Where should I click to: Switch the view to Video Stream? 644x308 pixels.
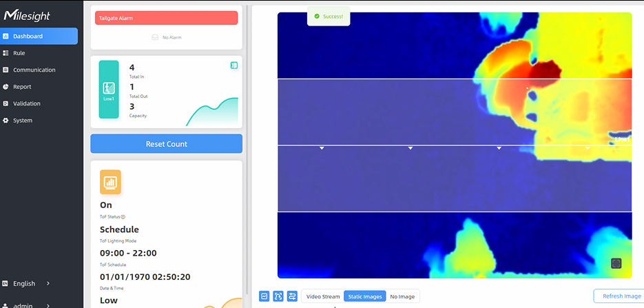[323, 296]
